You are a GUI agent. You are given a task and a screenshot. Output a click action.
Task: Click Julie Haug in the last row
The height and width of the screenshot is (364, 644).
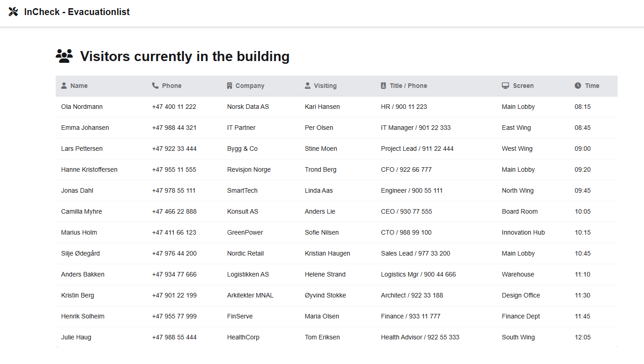point(76,337)
